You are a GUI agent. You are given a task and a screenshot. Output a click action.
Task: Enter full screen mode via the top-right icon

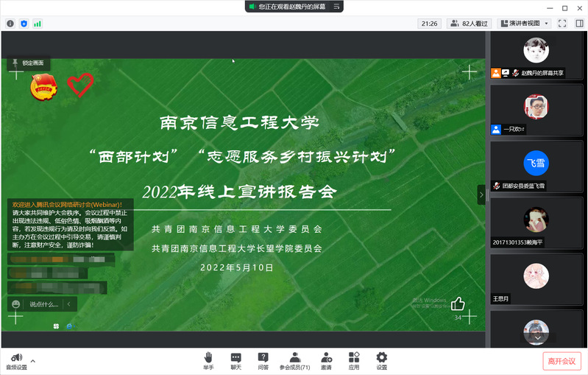562,24
